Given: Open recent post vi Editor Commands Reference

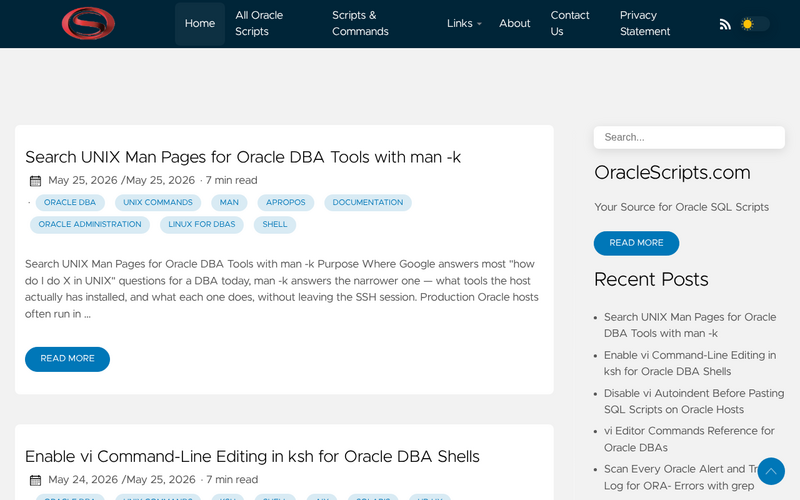Looking at the screenshot, I should [689, 439].
